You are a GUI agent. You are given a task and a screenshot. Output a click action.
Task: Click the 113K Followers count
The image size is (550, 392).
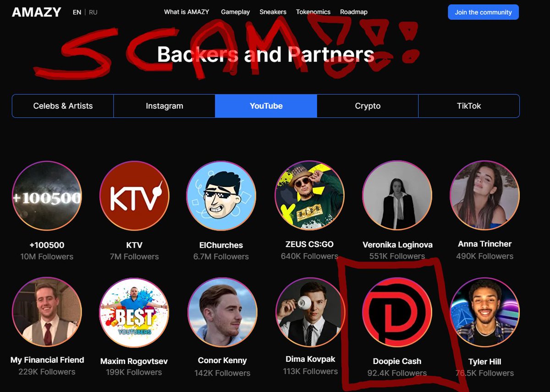pyautogui.click(x=310, y=371)
